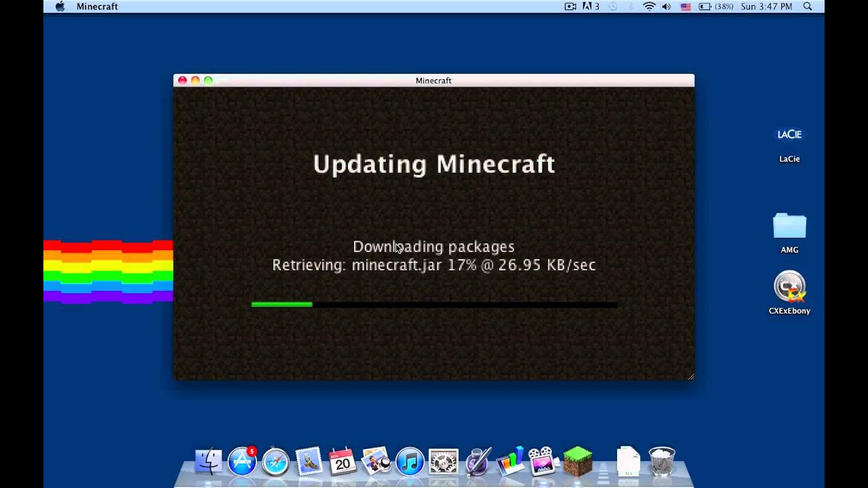Open the battery status showing 38%
This screenshot has width=868, height=488.
(715, 6)
